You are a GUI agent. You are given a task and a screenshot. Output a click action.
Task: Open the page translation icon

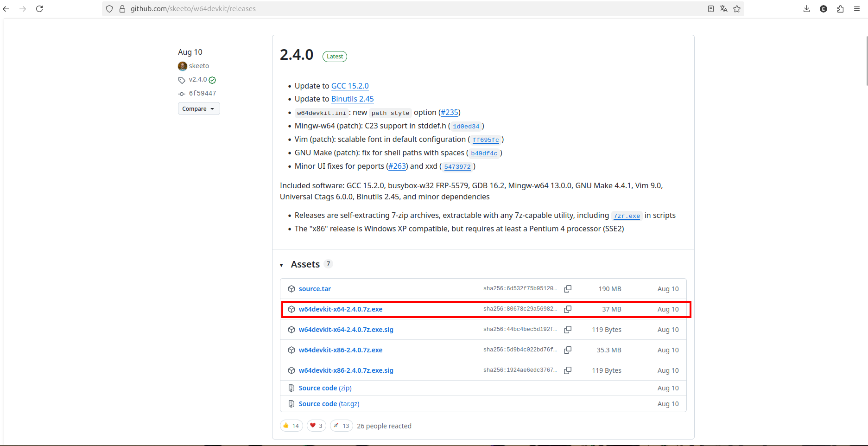pos(724,8)
